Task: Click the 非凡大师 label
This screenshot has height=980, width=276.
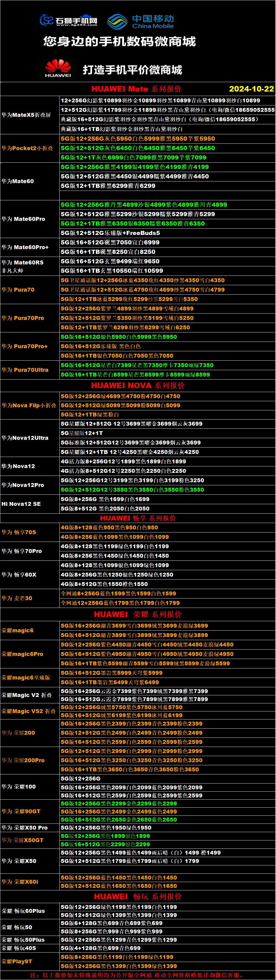Action: pos(12,271)
